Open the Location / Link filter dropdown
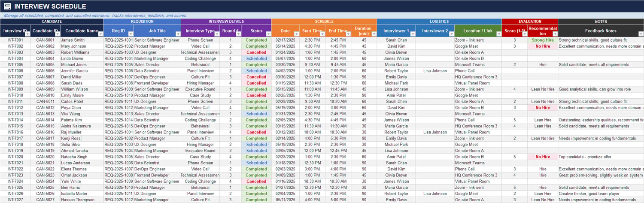The width and height of the screenshot is (644, 203). (498, 34)
